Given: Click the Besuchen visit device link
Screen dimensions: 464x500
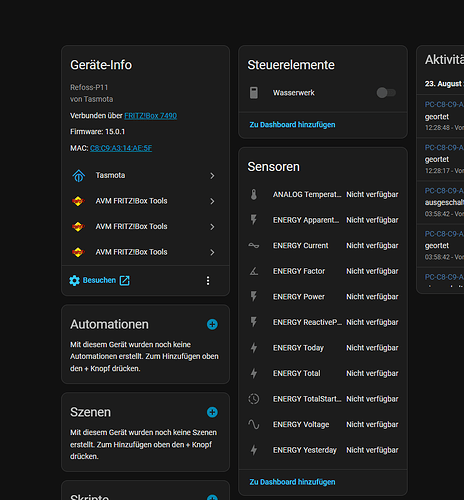Looking at the screenshot, I should [x=100, y=280].
